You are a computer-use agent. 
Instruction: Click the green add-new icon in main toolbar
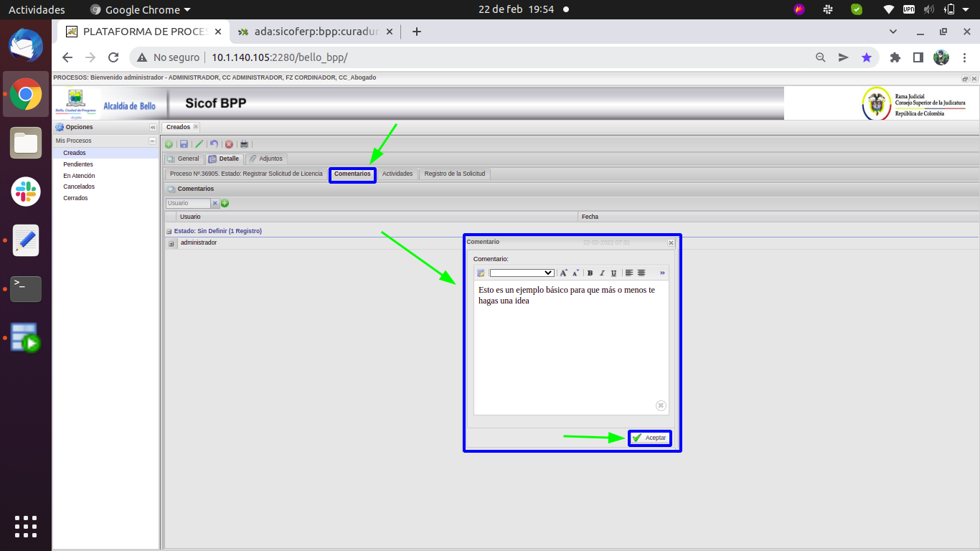point(169,144)
